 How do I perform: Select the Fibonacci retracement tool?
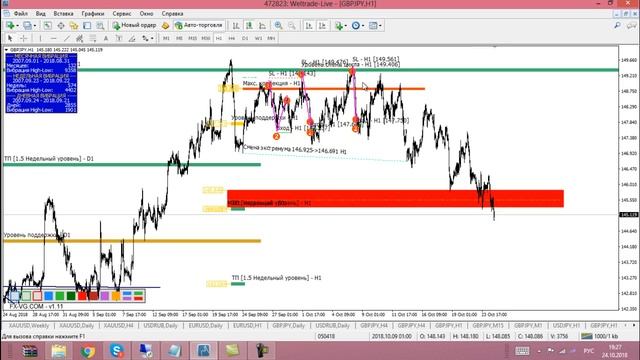point(93,38)
